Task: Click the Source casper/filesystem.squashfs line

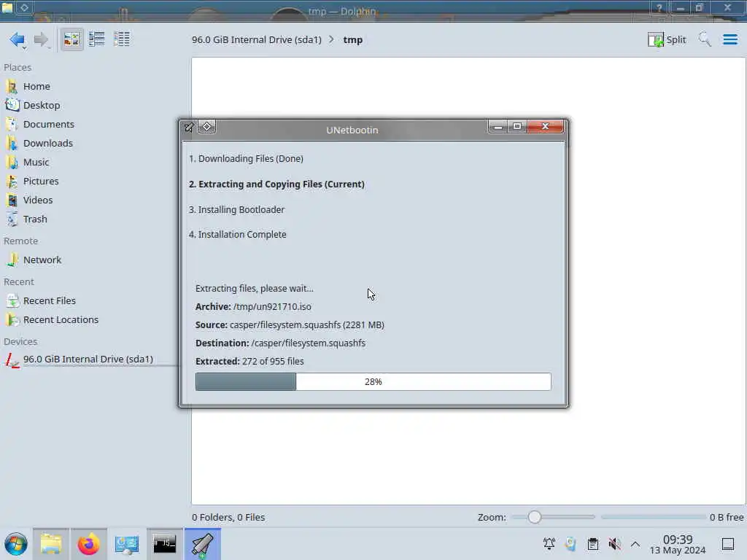Action: (x=290, y=324)
